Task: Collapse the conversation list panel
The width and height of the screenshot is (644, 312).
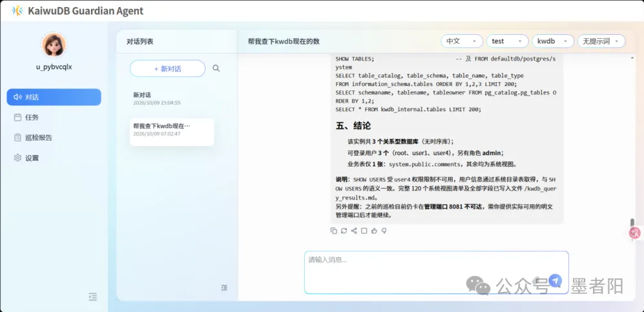Action: (224, 288)
